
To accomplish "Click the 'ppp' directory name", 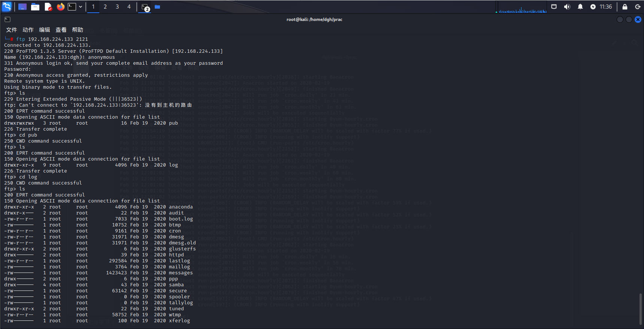I will point(173,279).
